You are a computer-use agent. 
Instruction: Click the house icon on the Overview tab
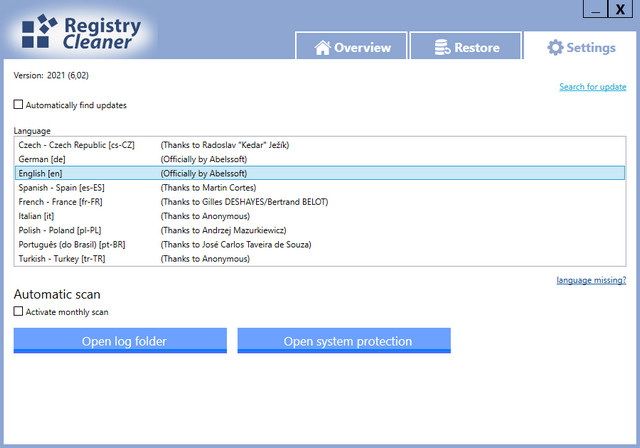pos(322,48)
